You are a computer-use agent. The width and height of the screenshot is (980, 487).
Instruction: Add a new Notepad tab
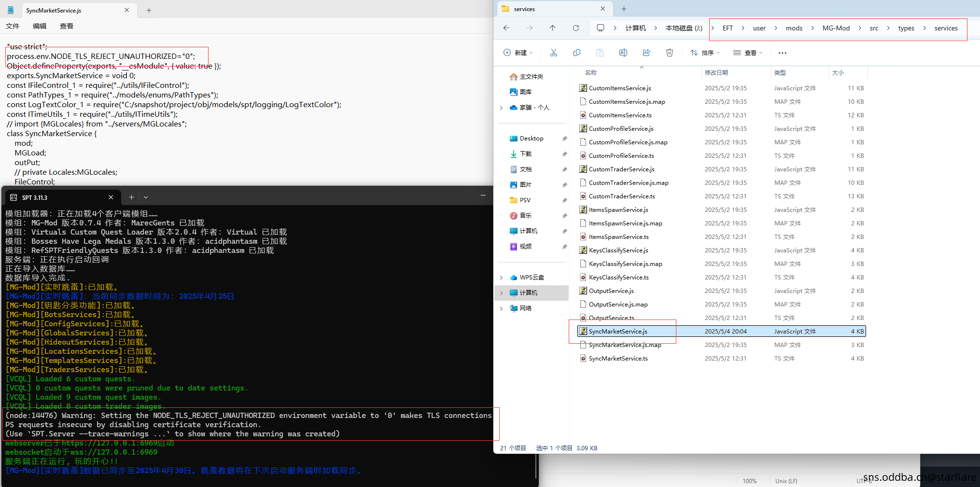pos(149,10)
